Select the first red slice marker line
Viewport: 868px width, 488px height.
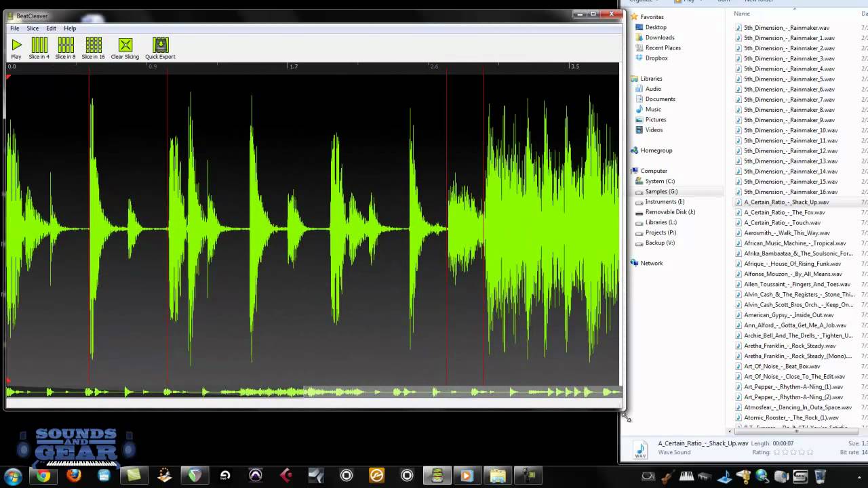tap(89, 228)
